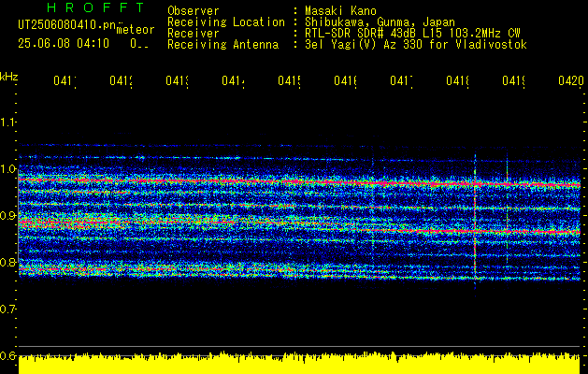This screenshot has height=374, width=588.
Task: Click the count value '0..' beside timestamp
Action: click(x=139, y=44)
